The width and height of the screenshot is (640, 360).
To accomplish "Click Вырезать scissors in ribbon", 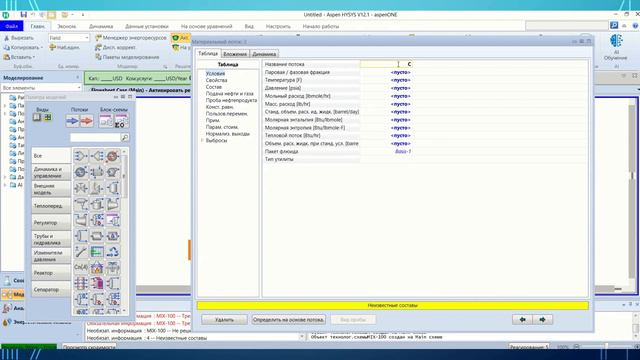I will point(19,38).
